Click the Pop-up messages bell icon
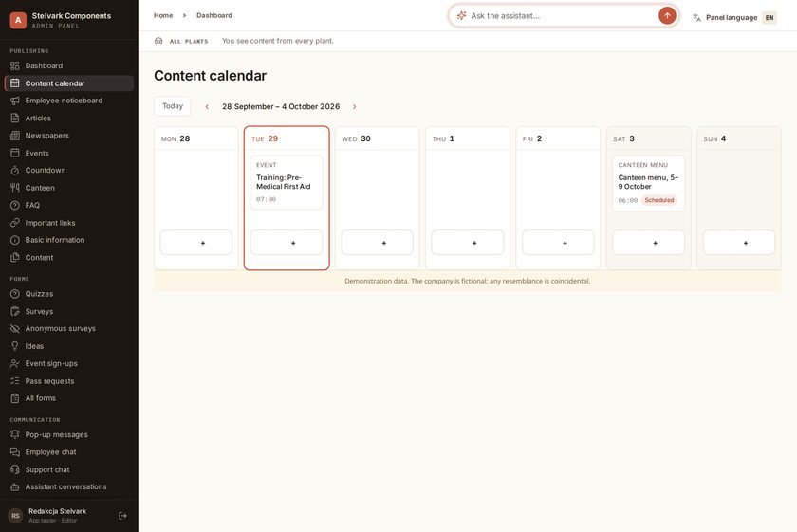Viewport: 797px width, 532px height. coord(15,434)
